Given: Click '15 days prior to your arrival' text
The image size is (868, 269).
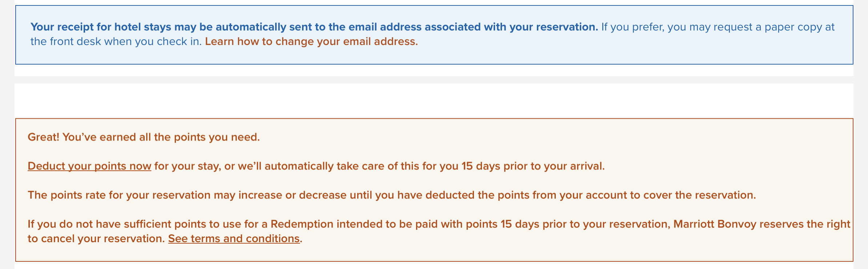Looking at the screenshot, I should point(533,166).
